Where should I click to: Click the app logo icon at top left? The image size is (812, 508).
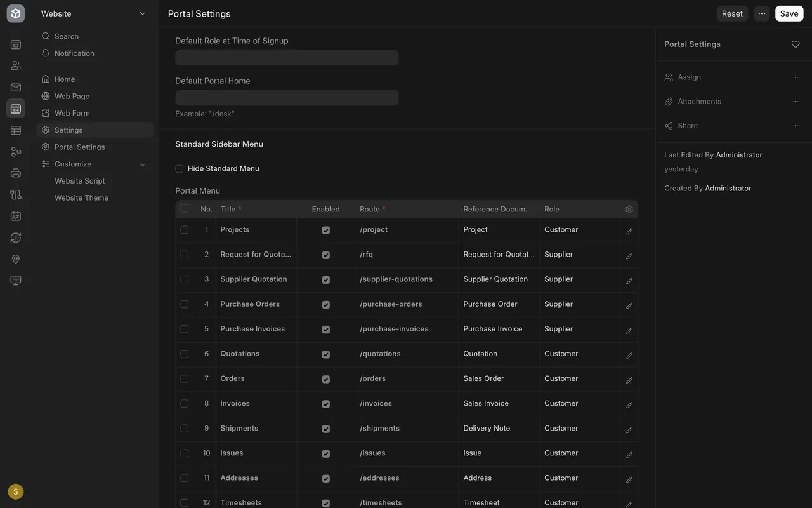16,13
